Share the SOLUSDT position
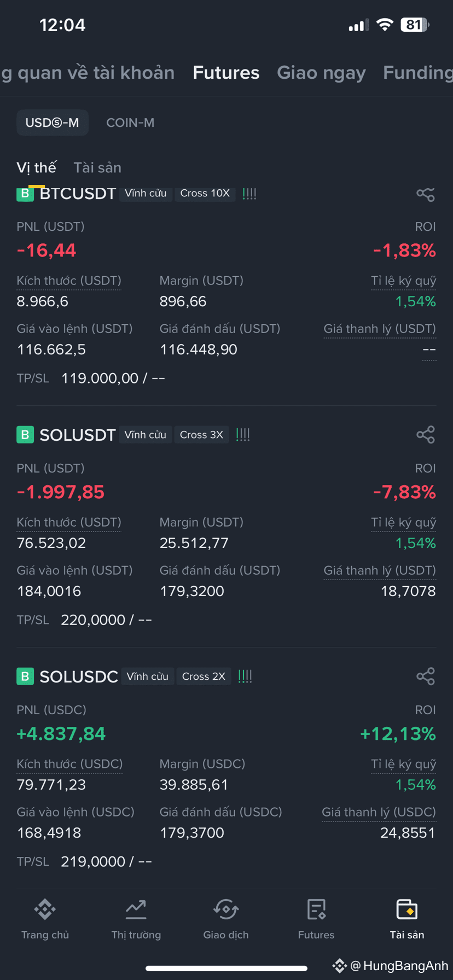Screen dimensions: 453x980 426,435
